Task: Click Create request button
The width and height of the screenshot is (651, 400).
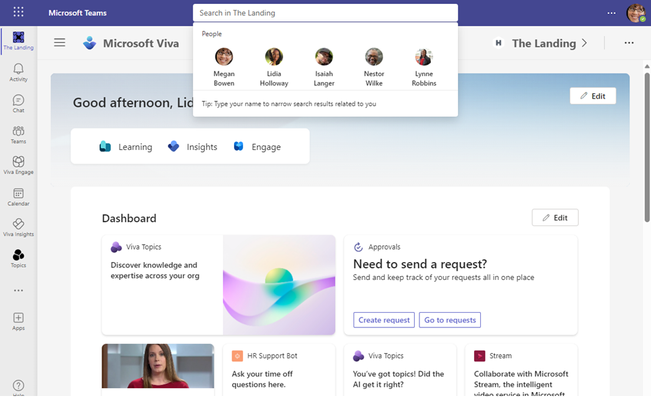Action: click(x=384, y=320)
